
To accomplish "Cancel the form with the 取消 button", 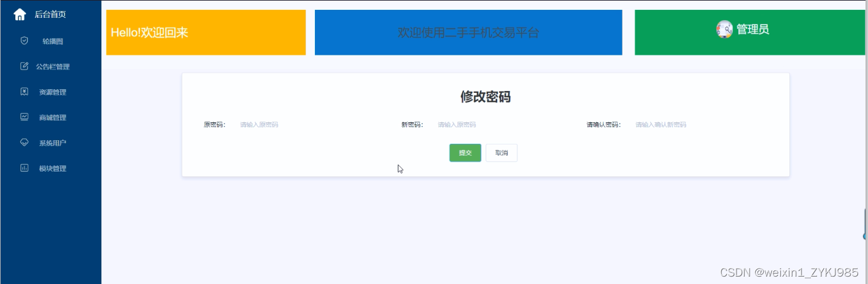I will 502,153.
